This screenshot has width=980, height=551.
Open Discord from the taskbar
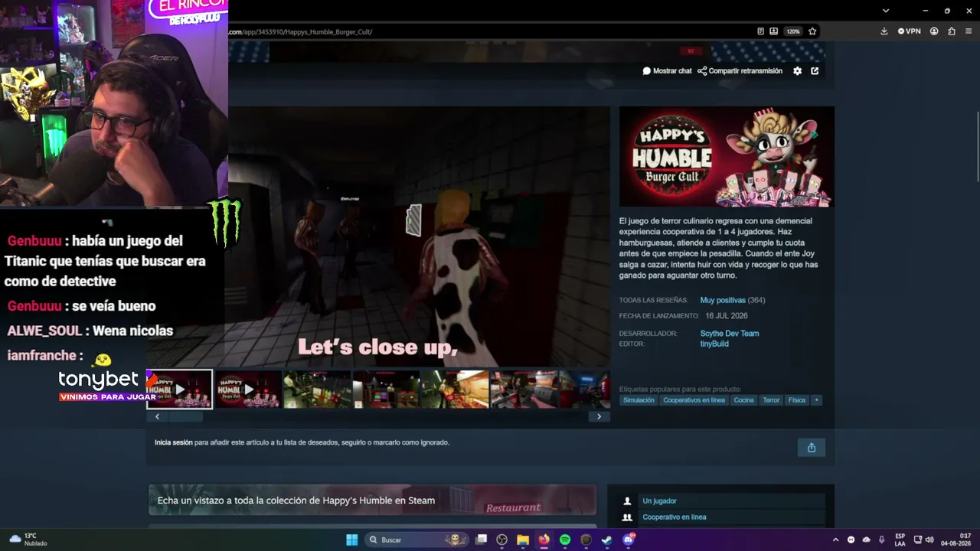629,540
